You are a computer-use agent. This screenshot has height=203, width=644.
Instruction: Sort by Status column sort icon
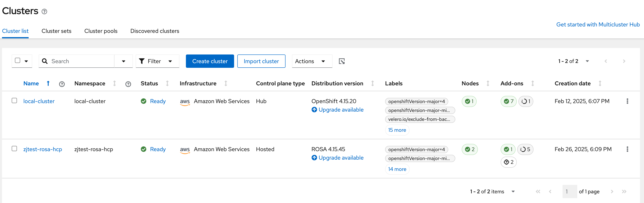point(167,83)
